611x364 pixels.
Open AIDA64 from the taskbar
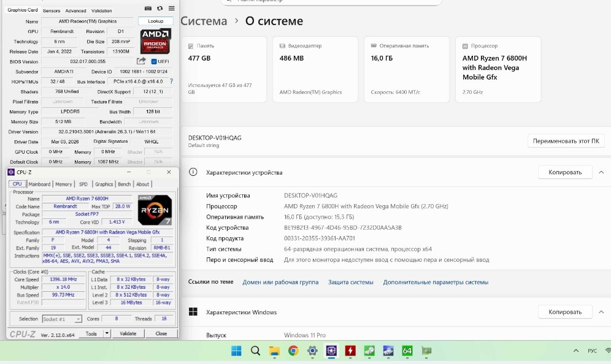[x=407, y=351]
